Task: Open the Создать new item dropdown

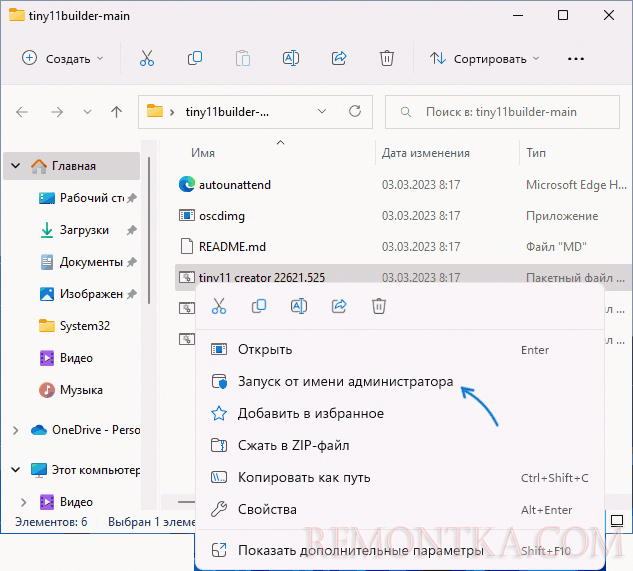Action: 63,59
